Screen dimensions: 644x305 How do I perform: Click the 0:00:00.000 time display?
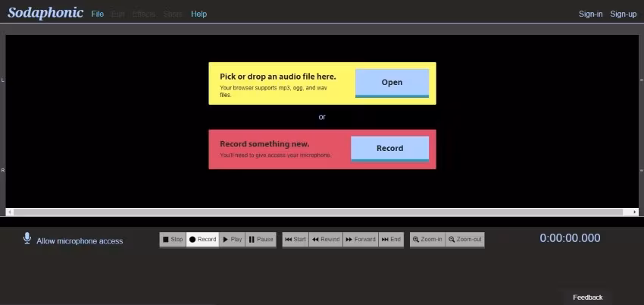570,238
